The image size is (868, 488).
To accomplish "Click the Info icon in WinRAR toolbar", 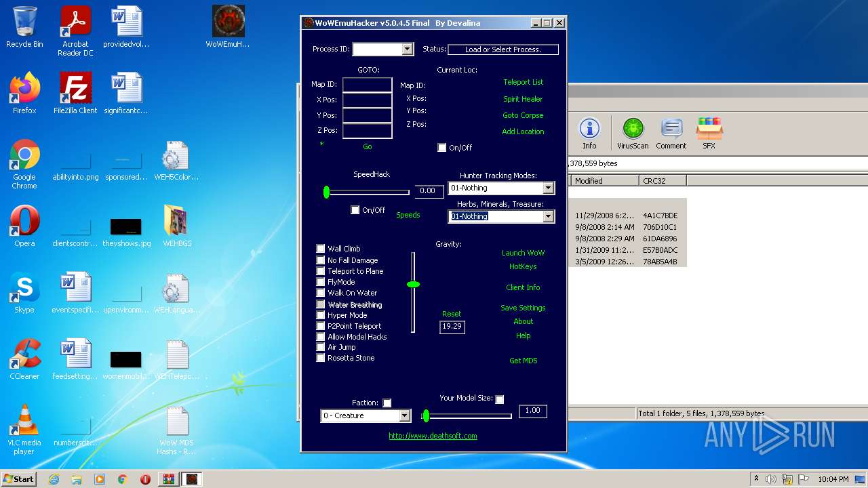I will [x=589, y=134].
